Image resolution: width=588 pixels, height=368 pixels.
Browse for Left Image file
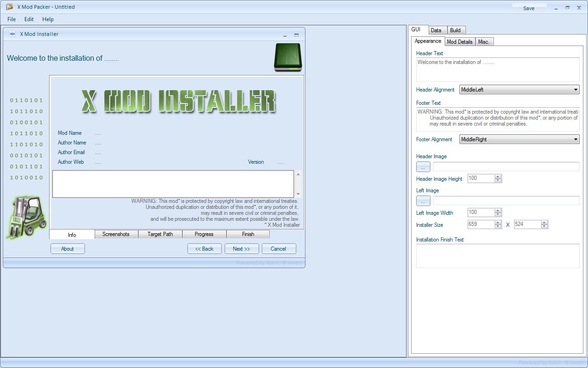coord(423,201)
